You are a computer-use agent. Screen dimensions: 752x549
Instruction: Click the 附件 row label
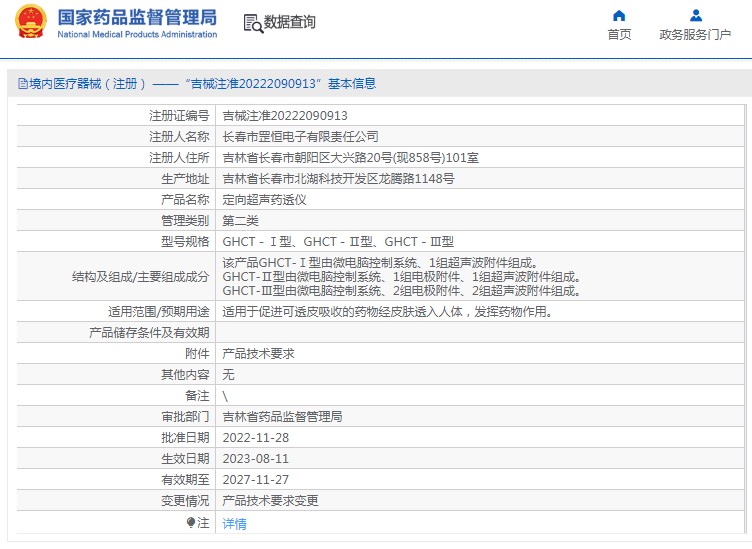coord(197,354)
